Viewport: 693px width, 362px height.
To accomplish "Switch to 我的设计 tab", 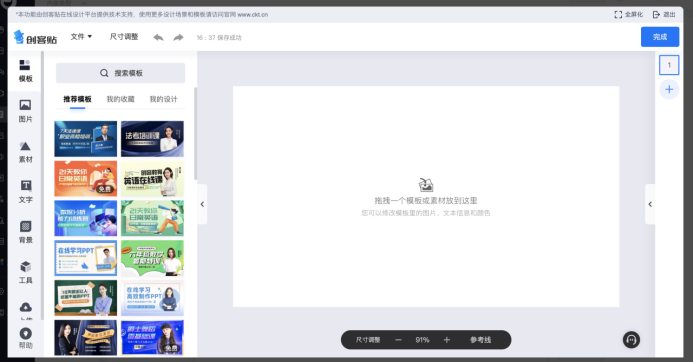I will [x=163, y=99].
